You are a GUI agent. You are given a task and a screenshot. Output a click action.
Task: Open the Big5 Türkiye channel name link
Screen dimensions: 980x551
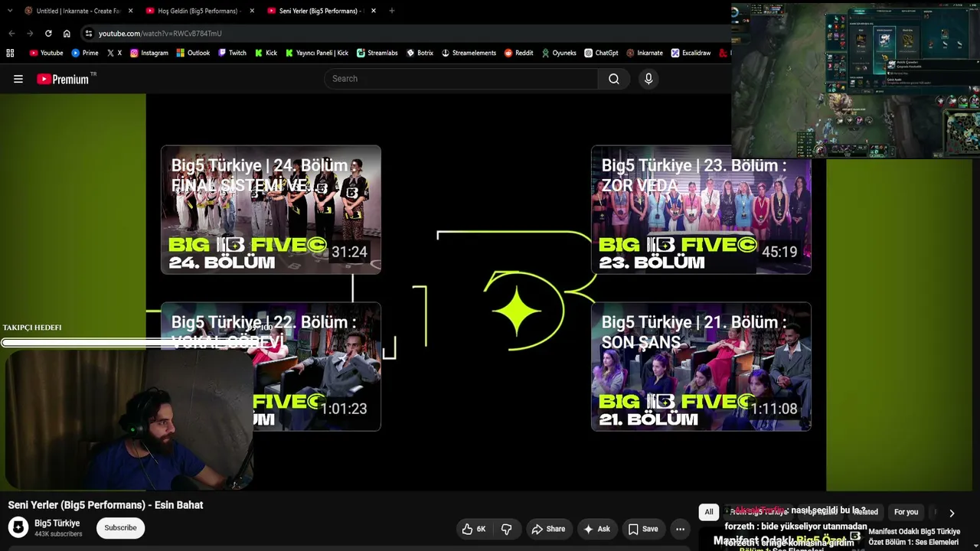[x=57, y=523]
